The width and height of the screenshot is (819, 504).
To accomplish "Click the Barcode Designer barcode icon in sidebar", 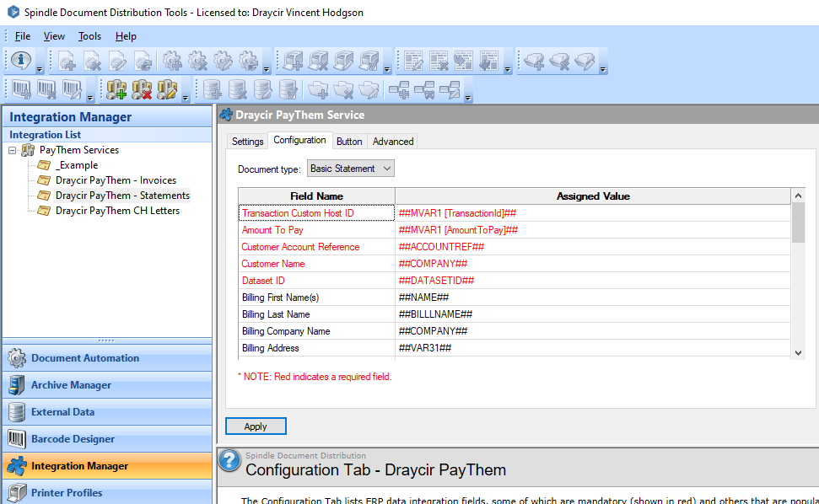I will [17, 439].
